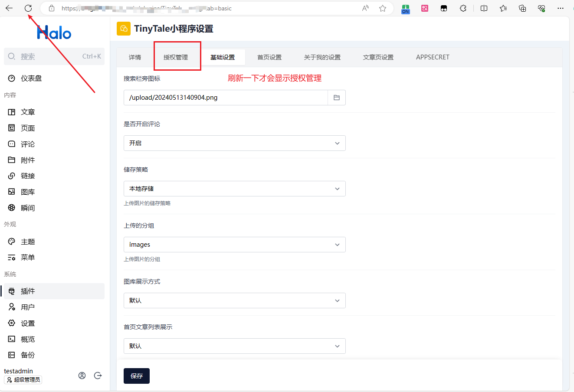574x392 pixels.
Task: Click the site info lock icon
Action: (52, 8)
